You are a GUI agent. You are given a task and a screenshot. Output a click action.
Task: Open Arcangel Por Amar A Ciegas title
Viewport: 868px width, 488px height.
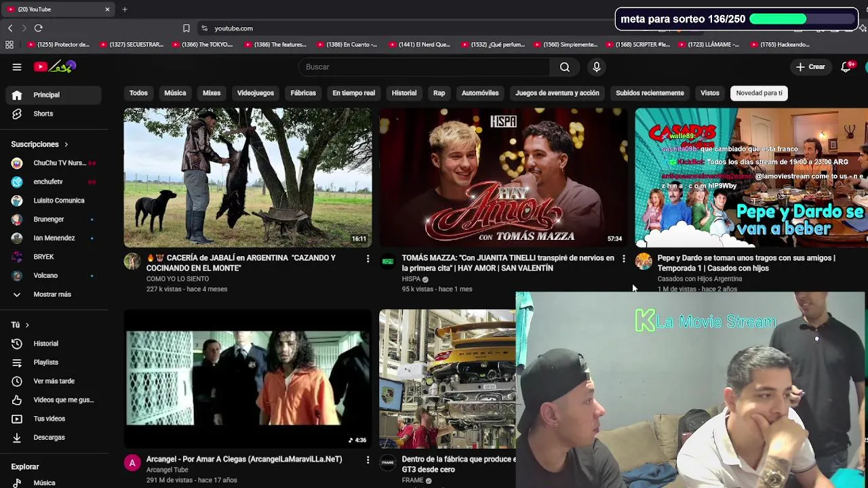click(244, 459)
